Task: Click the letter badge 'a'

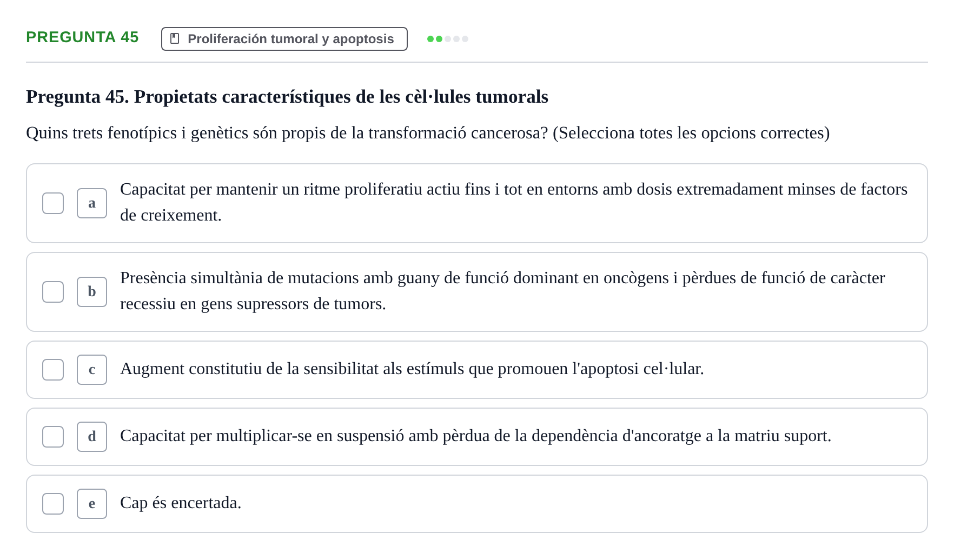Action: [x=92, y=203]
